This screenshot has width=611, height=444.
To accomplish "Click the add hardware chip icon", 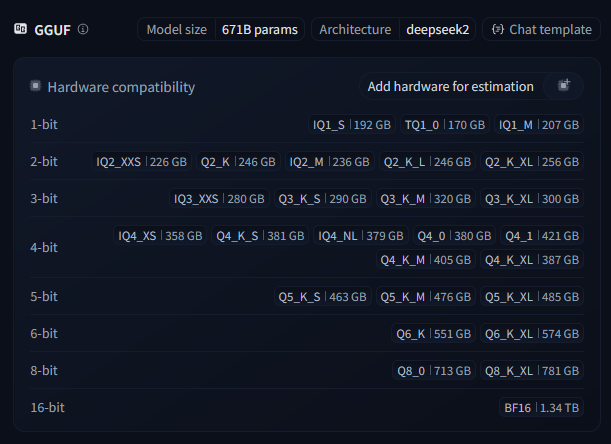I will [564, 85].
